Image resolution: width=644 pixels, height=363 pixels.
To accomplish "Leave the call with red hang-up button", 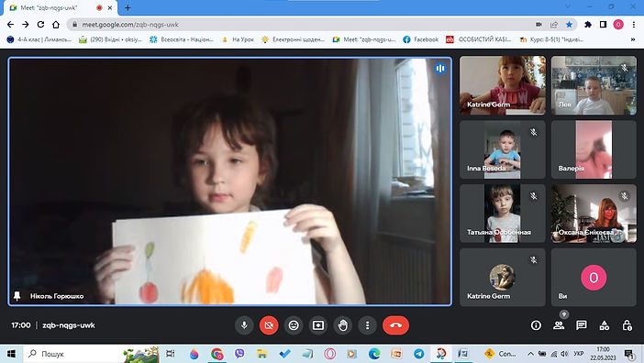I will point(395,325).
